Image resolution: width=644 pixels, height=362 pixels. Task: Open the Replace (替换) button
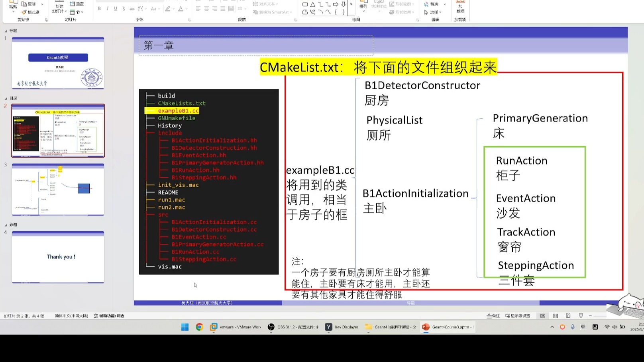434,4
